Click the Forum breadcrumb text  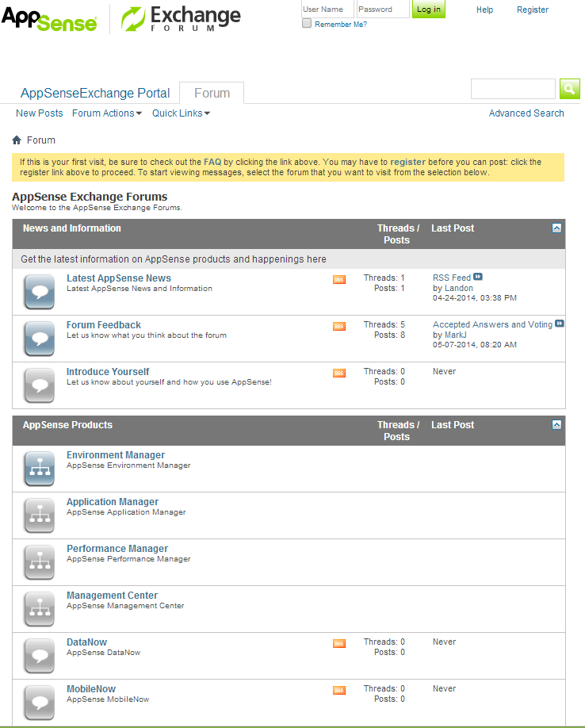(x=41, y=140)
